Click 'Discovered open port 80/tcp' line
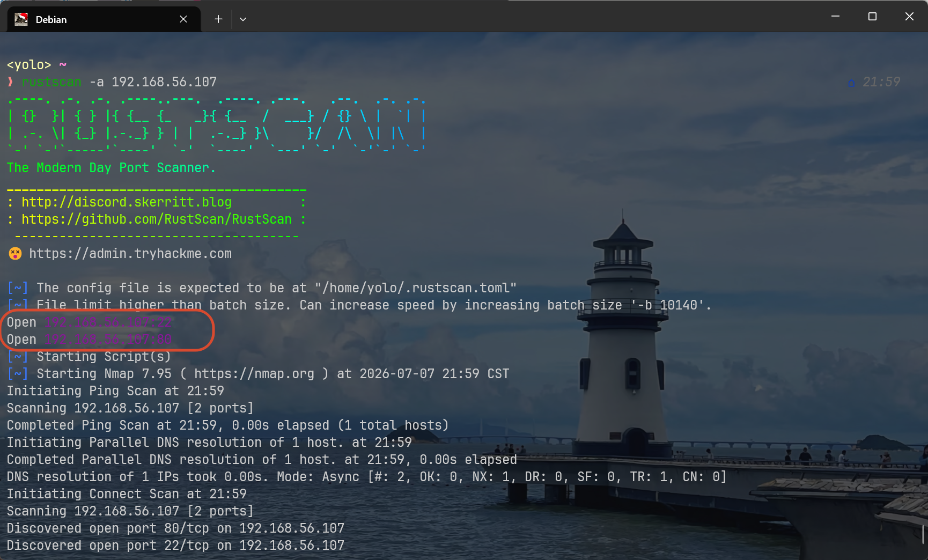928x560 pixels. tap(175, 528)
